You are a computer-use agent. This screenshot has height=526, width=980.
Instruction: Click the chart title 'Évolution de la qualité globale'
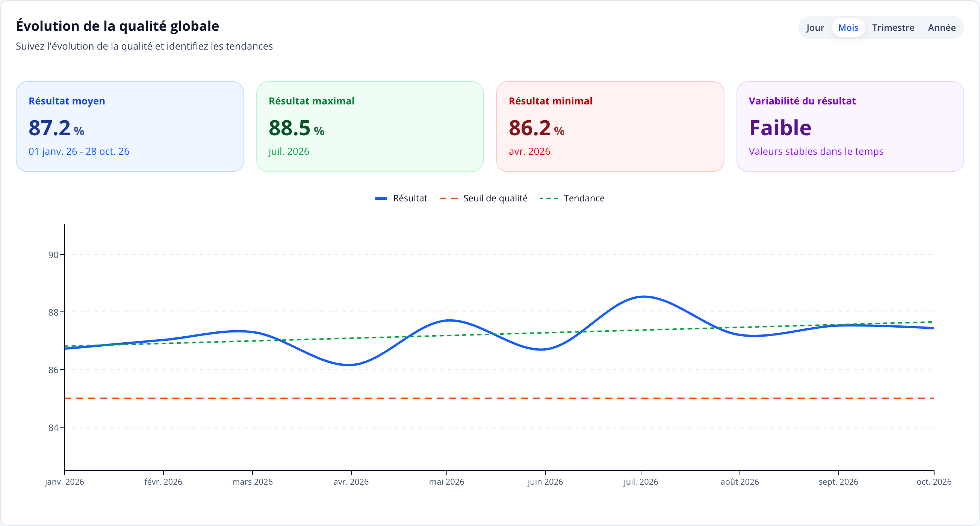click(x=118, y=26)
